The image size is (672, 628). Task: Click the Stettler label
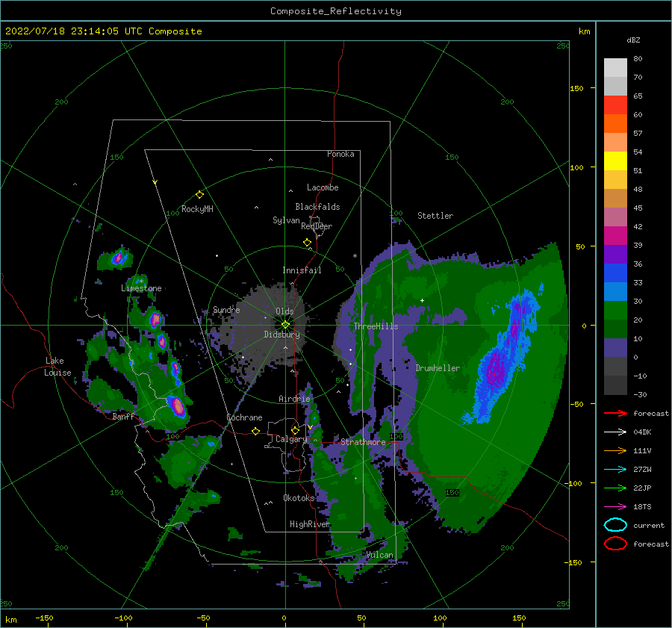[435, 216]
